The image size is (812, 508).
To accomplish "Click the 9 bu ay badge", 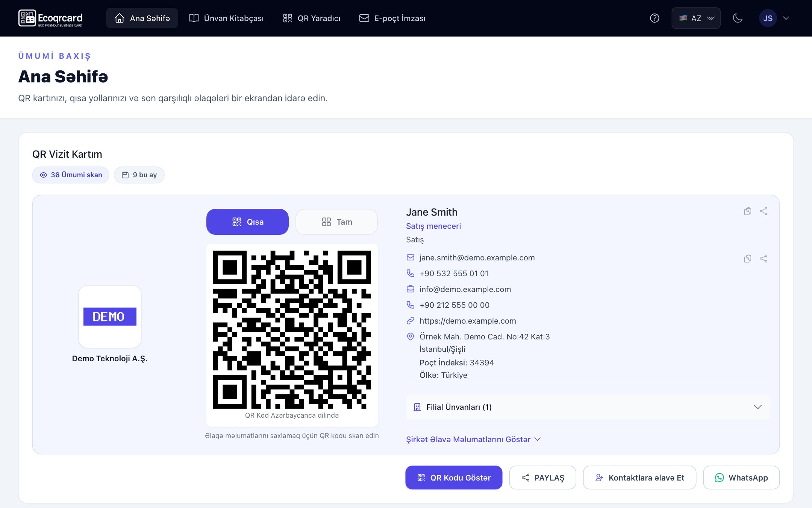I will coord(139,175).
